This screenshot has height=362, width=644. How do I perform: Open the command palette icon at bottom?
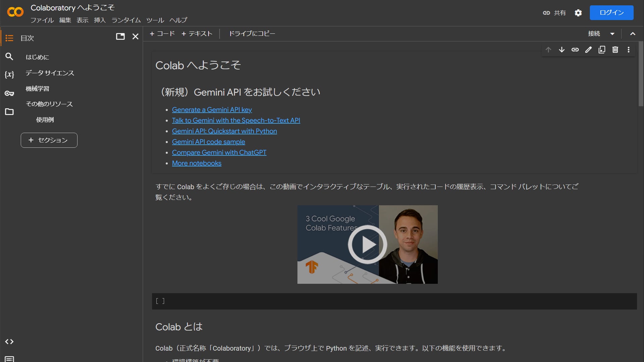(9, 359)
